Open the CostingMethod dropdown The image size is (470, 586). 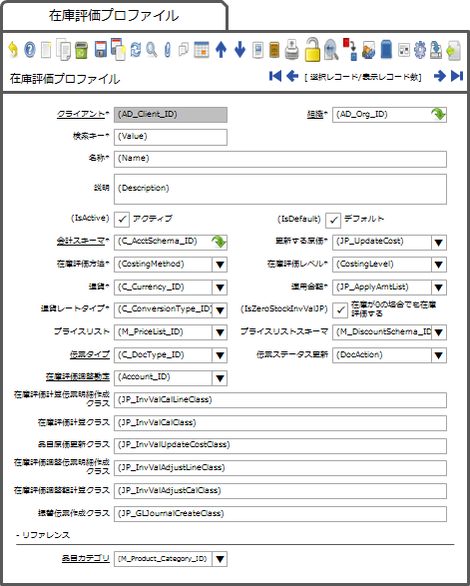pyautogui.click(x=220, y=265)
